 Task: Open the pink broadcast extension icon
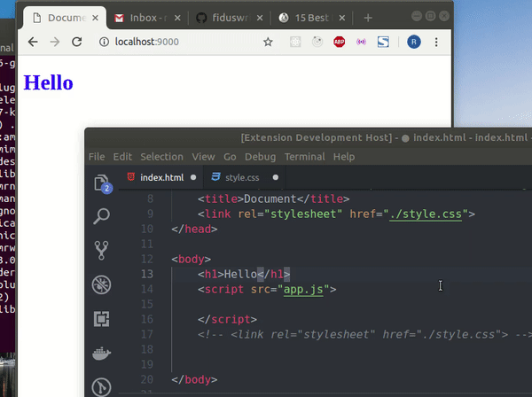(x=361, y=42)
